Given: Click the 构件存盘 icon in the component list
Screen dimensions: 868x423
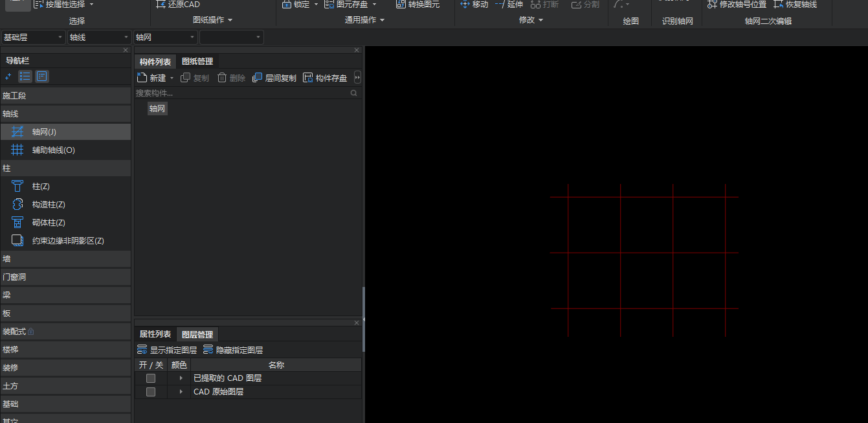Looking at the screenshot, I should (308, 78).
